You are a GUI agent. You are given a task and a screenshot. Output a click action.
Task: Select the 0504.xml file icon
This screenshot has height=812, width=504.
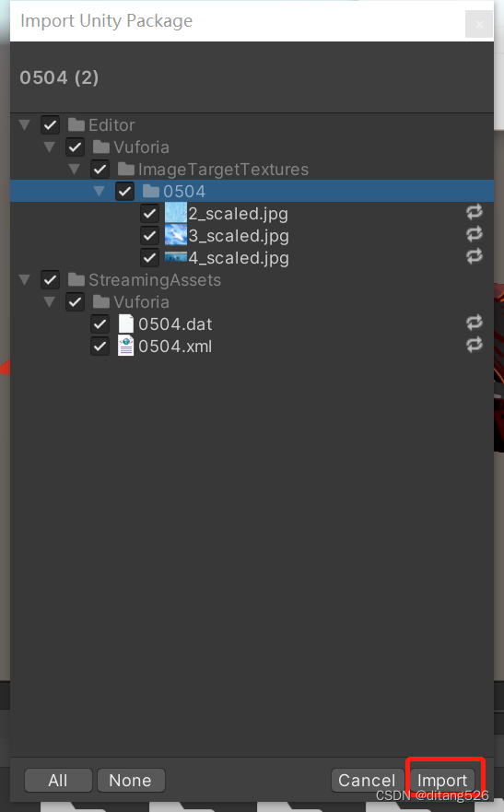click(125, 346)
